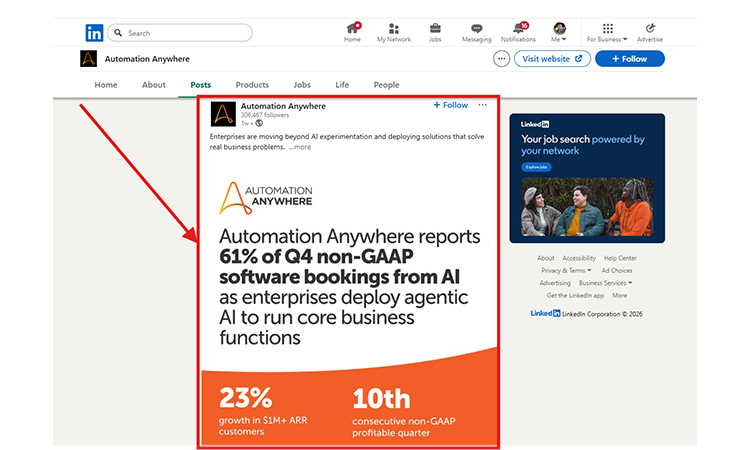Expand the For Business grid menu
Viewport: 750px width, 450px height.
click(x=607, y=32)
